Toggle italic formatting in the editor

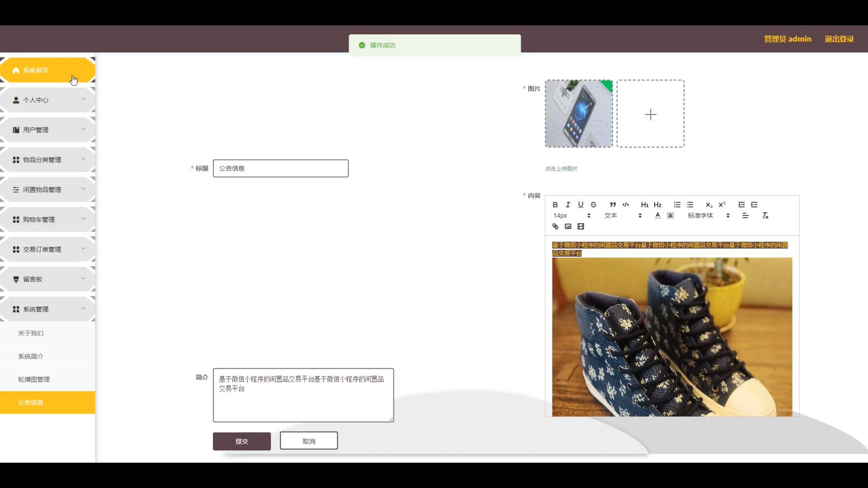coord(568,205)
